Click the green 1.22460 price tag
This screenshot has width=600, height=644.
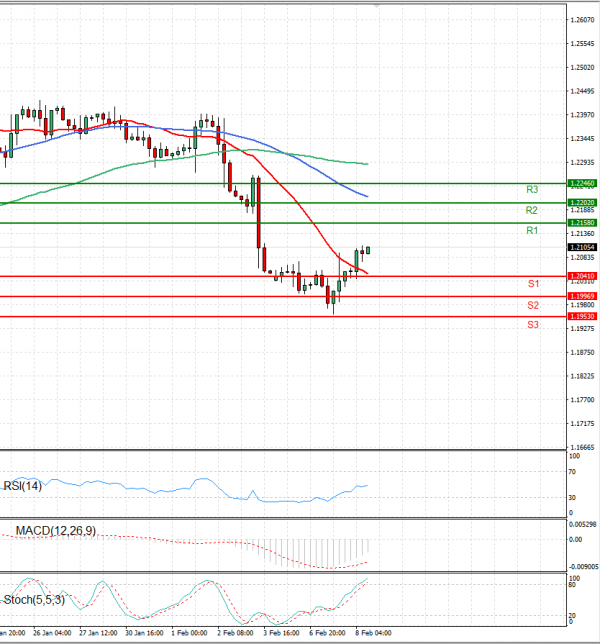(582, 183)
